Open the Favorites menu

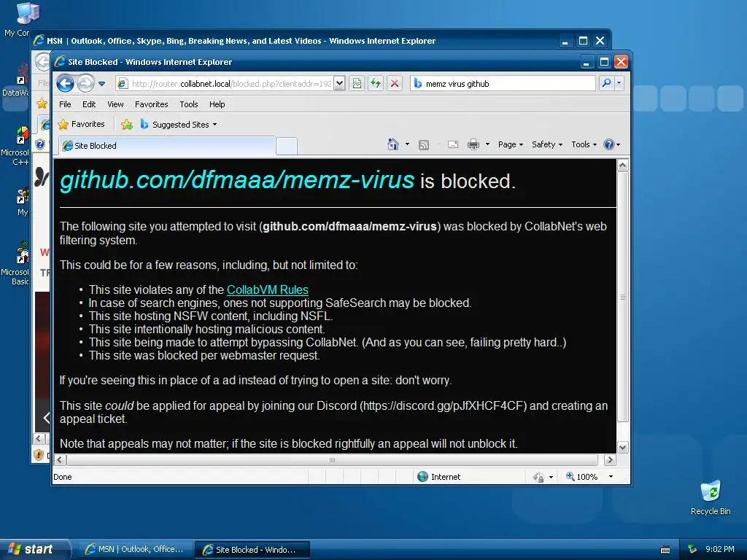pos(152,104)
